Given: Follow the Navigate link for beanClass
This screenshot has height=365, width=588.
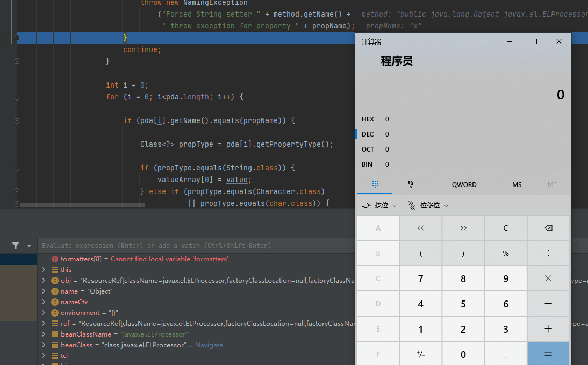Looking at the screenshot, I should click(209, 345).
